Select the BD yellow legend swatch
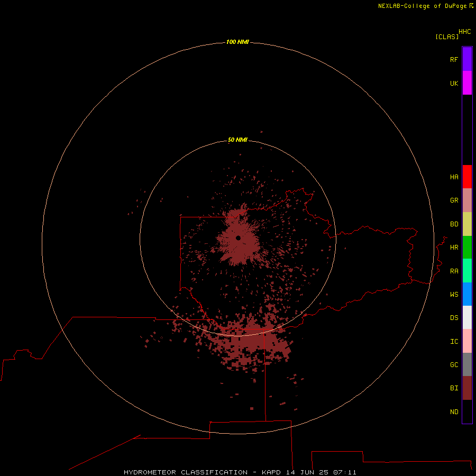Image resolution: width=476 pixels, height=476 pixels. coord(467,224)
